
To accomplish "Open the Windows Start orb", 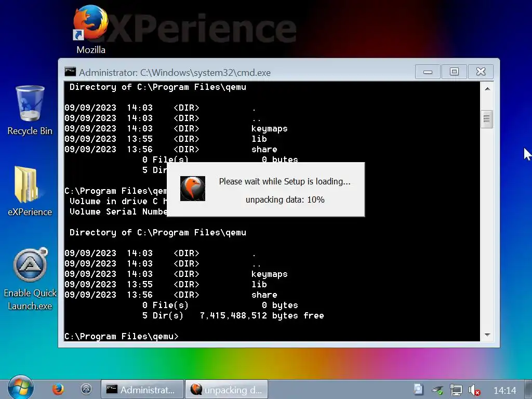I will (x=20, y=388).
